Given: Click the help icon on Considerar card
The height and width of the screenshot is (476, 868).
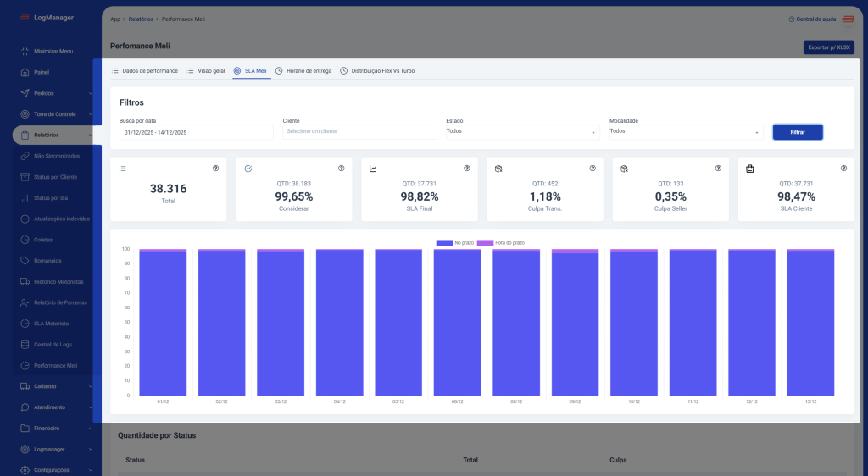Looking at the screenshot, I should click(x=342, y=169).
